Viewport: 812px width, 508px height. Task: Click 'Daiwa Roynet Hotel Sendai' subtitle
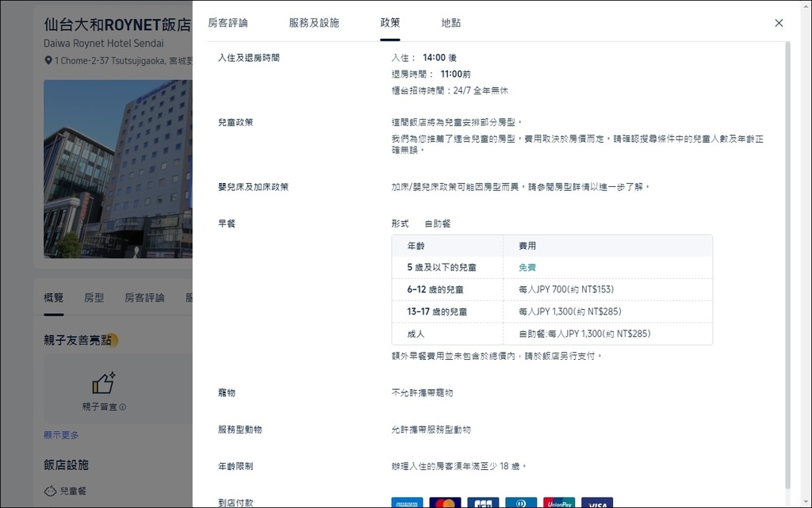[104, 44]
